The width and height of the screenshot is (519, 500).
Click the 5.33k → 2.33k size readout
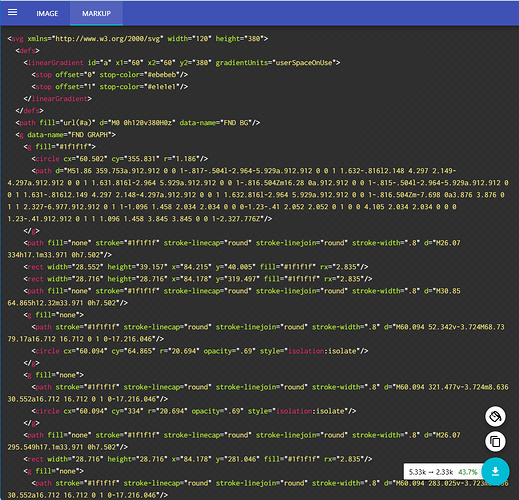pos(431,472)
